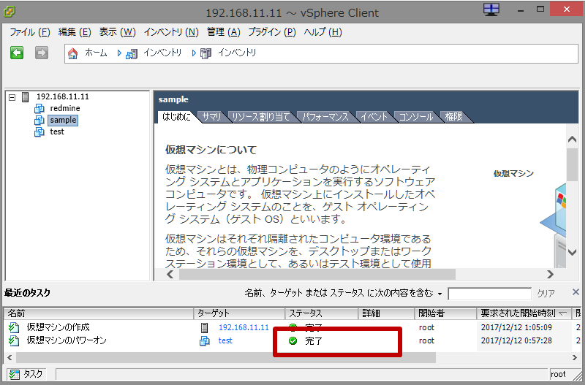
Task: Switch to the イベント tab
Action: (374, 117)
